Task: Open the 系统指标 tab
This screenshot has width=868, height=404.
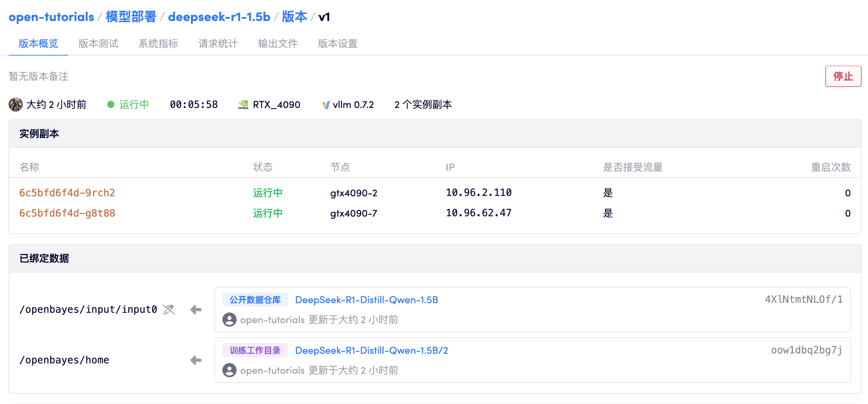Action: tap(158, 43)
